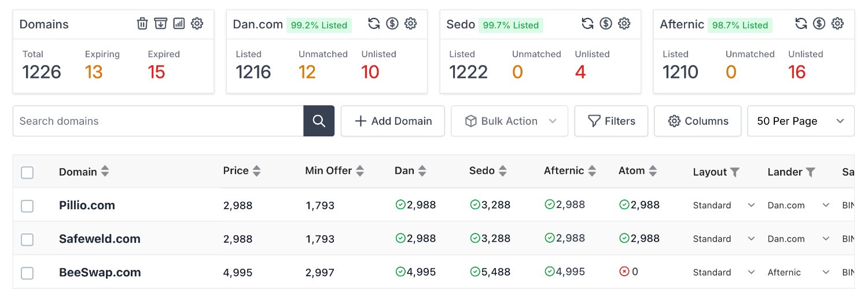Focus the Search domains input field

158,121
